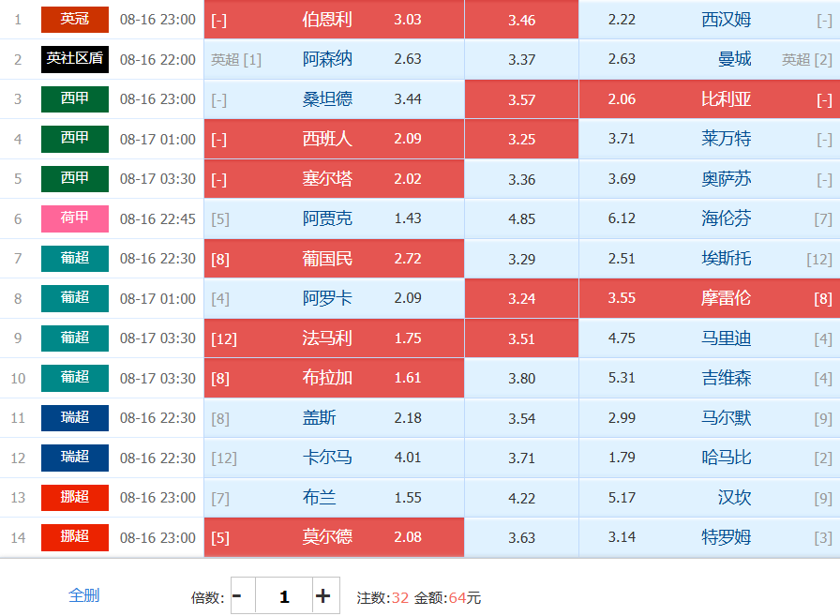Decrease the multiplier with minus button
The height and width of the screenshot is (616, 840).
click(x=243, y=595)
